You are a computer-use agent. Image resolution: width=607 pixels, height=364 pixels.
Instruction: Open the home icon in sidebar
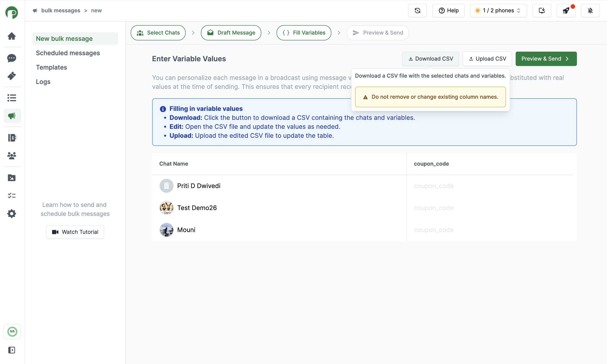(x=12, y=36)
